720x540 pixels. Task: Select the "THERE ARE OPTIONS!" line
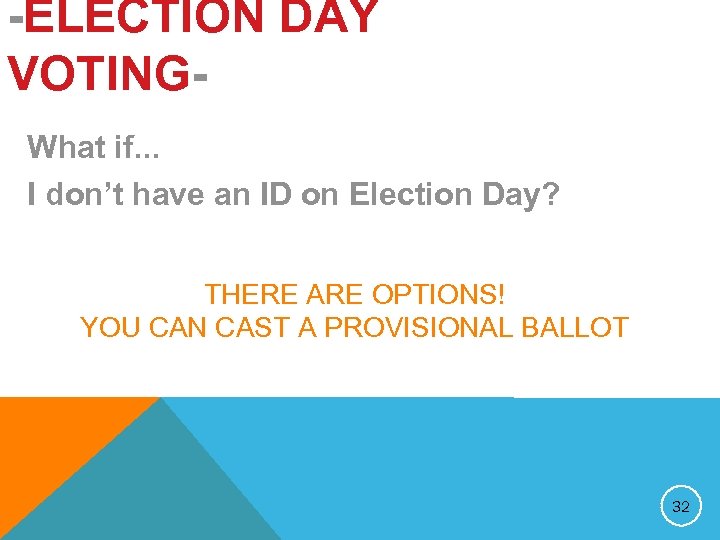tap(355, 295)
